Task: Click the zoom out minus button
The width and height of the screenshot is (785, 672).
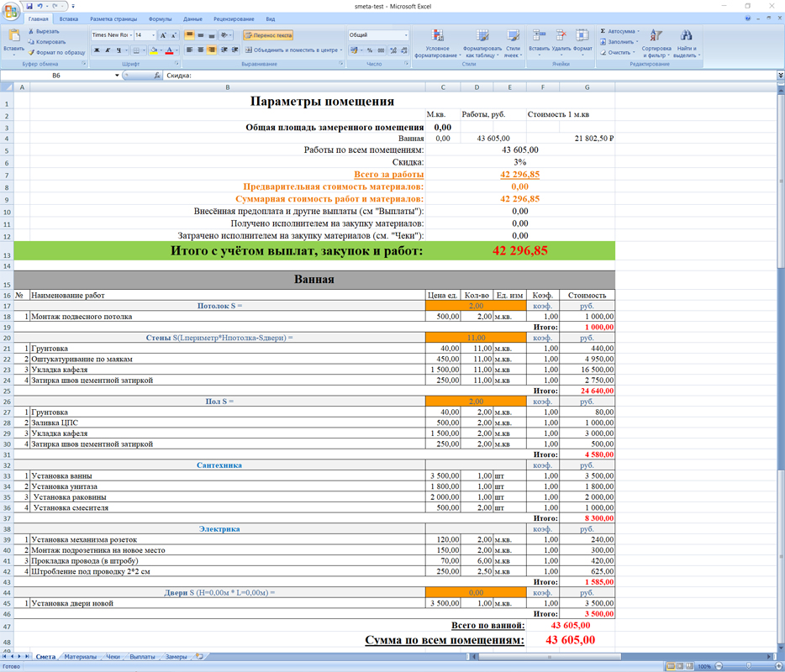Action: [x=719, y=666]
